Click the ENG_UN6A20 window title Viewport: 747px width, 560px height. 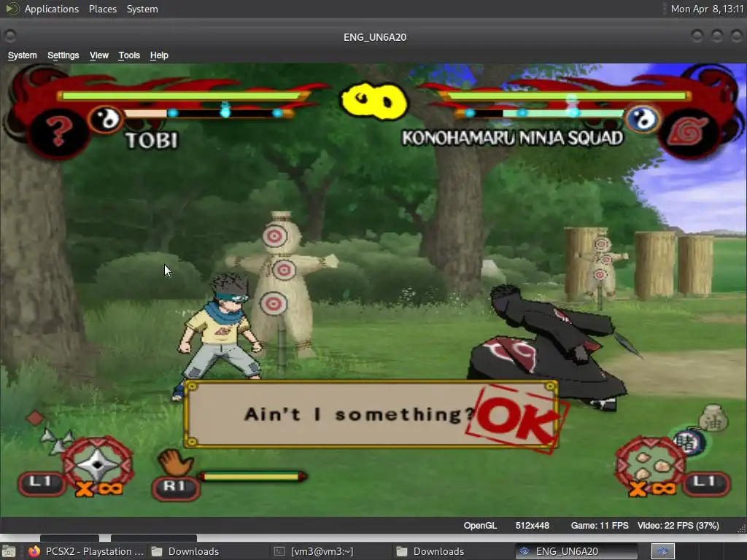[375, 37]
